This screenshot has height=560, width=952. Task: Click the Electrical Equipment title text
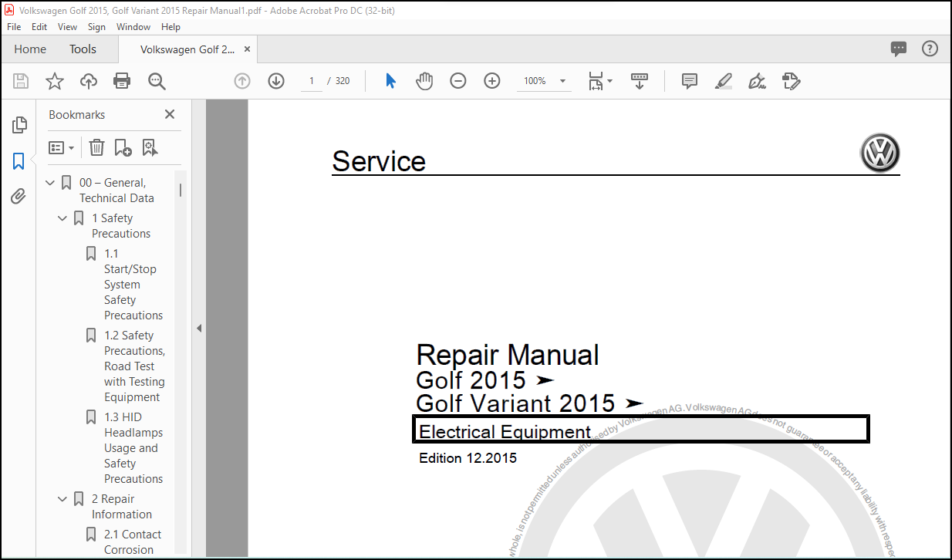[505, 432]
